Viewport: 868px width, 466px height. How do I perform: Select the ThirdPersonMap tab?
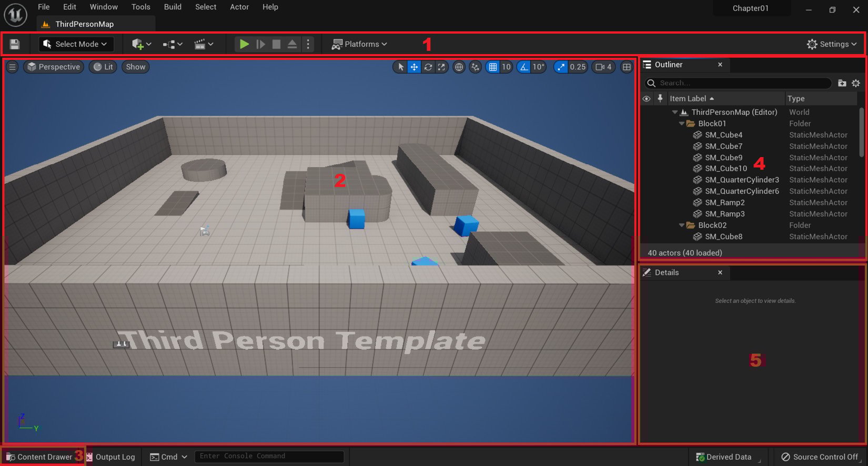pyautogui.click(x=96, y=24)
